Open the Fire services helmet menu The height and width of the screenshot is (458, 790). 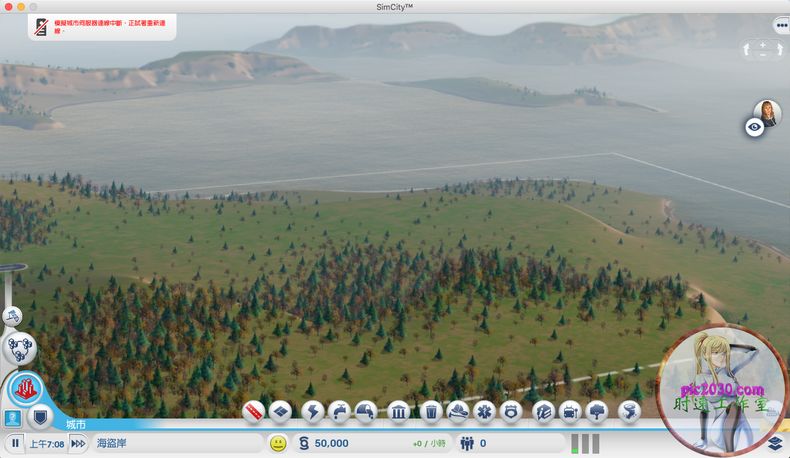point(457,412)
